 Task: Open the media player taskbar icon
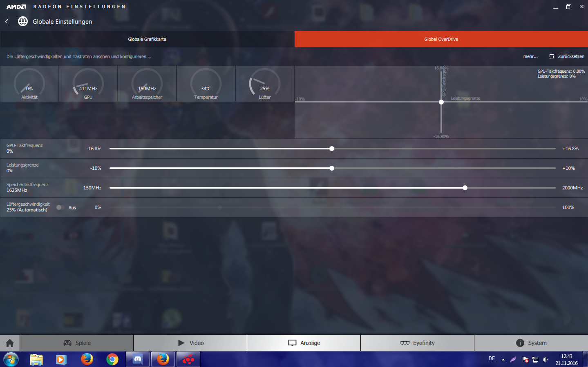tap(61, 359)
